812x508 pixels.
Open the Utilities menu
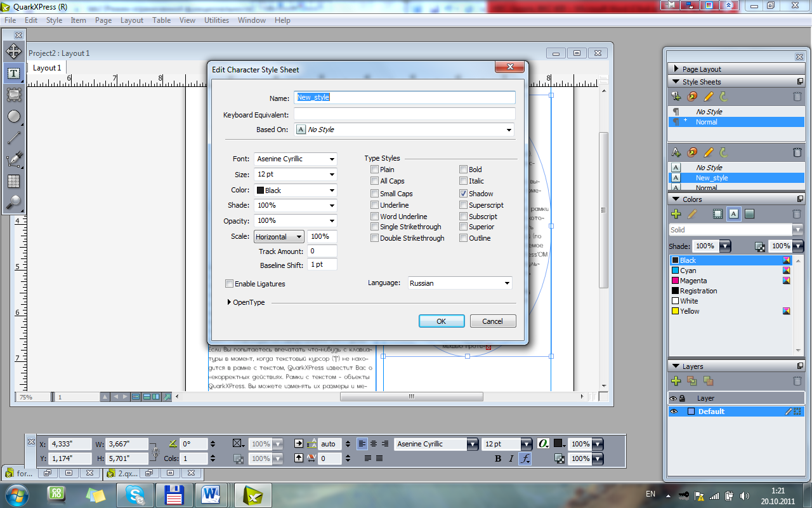point(216,20)
